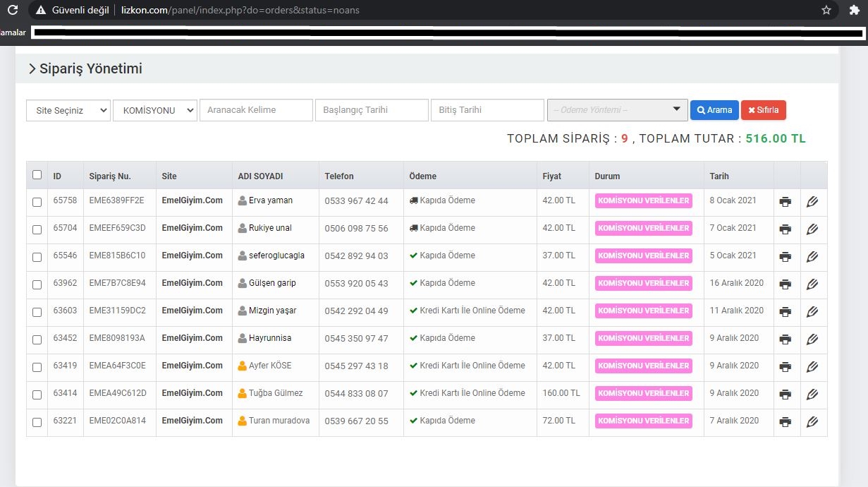Click order number EME6389FF2E
Viewport: 868px width, 487px height.
[116, 200]
